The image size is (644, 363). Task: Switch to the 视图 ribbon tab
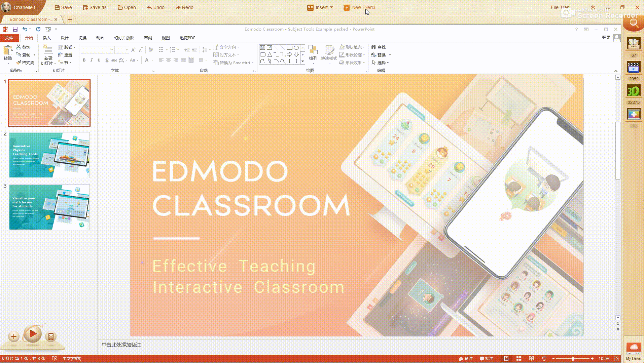coord(166,38)
